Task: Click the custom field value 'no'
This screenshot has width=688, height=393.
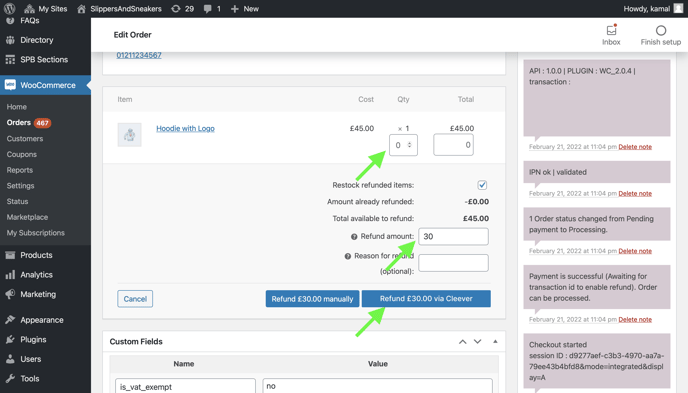Action: click(x=377, y=386)
